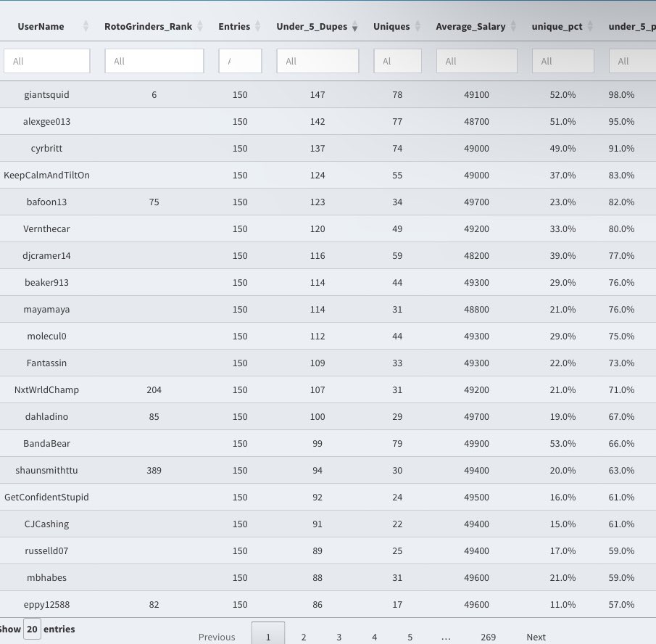The width and height of the screenshot is (656, 644).
Task: Sort by unique_pct column arrows
Action: coord(590,26)
